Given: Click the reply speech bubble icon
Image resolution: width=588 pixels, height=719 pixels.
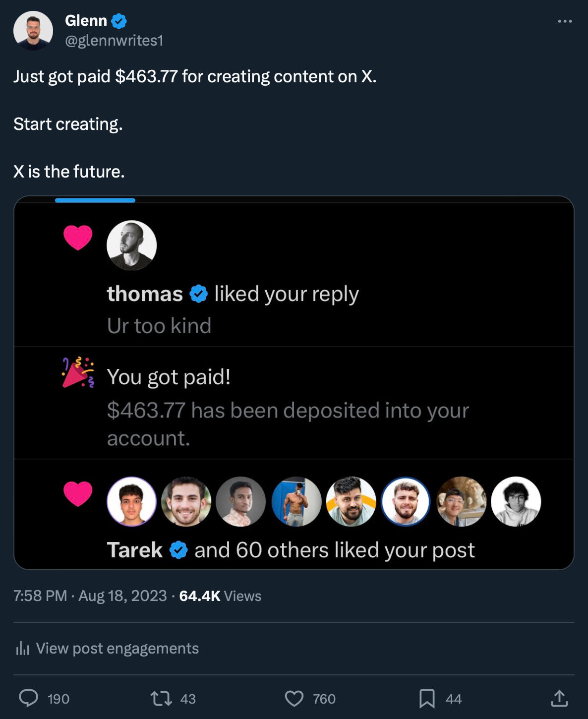Looking at the screenshot, I should tap(29, 698).
